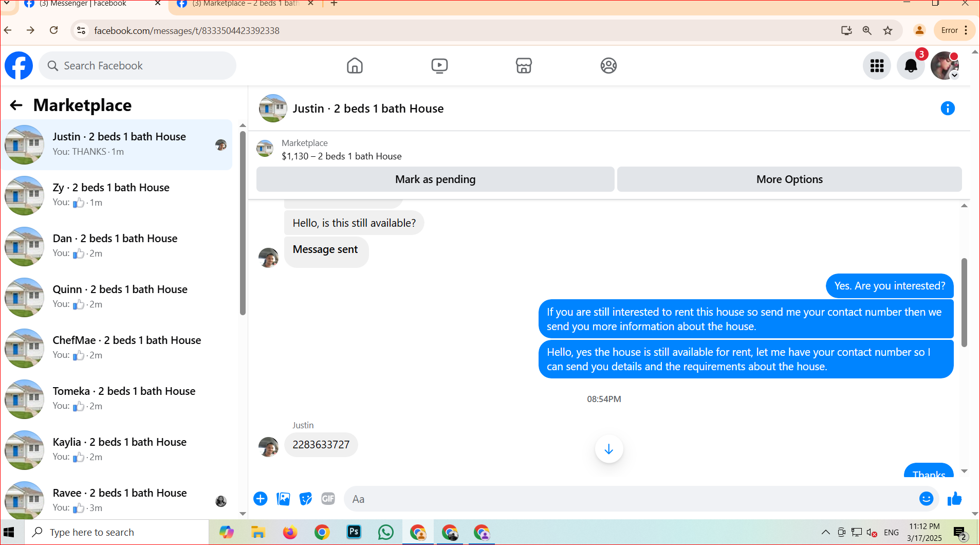The width and height of the screenshot is (980, 545).
Task: Go to the Home feed icon
Action: (355, 66)
